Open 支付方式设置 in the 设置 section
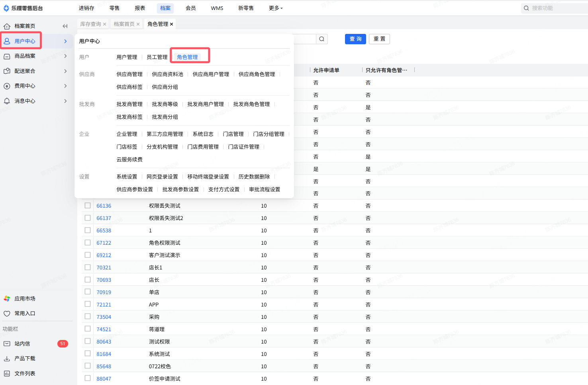 [224, 190]
